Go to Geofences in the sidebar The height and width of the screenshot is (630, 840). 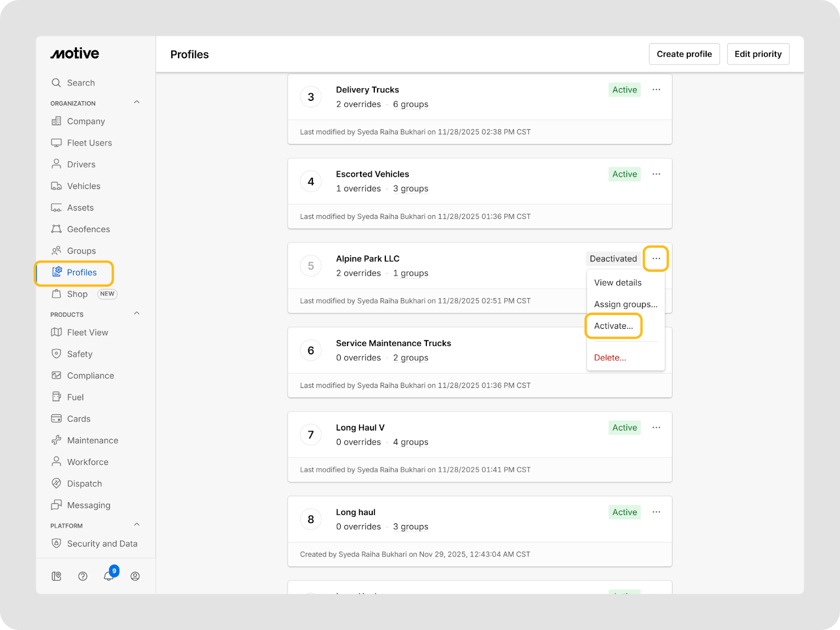tap(88, 229)
